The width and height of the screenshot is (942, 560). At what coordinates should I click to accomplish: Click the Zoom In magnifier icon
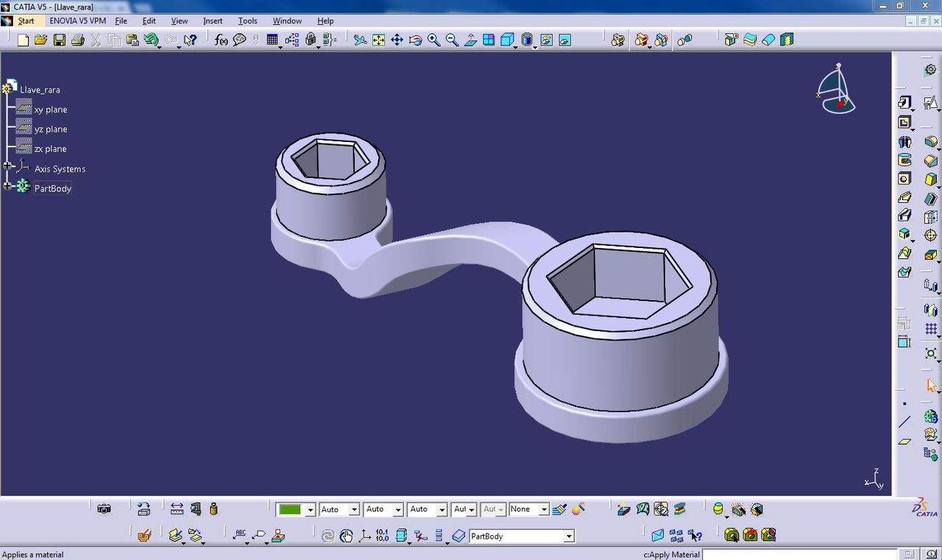click(x=433, y=40)
